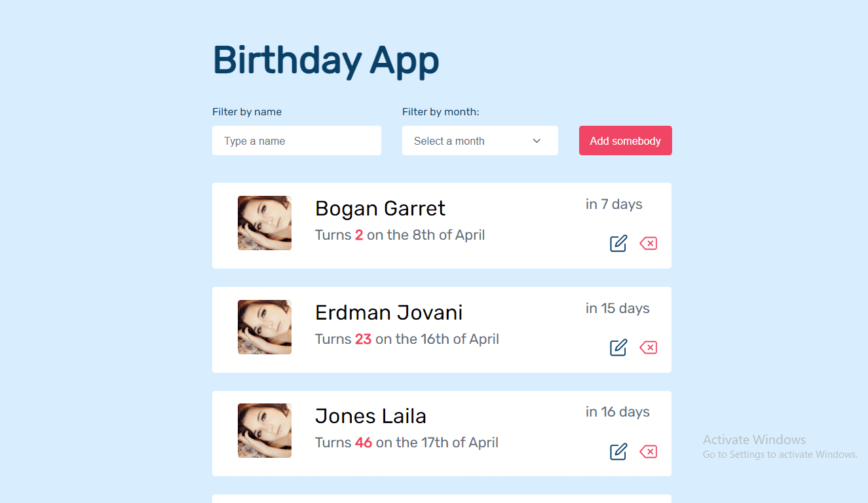Viewport: 868px width, 503px height.
Task: Edit Erdman Jovani's birthday entry
Action: coord(618,348)
